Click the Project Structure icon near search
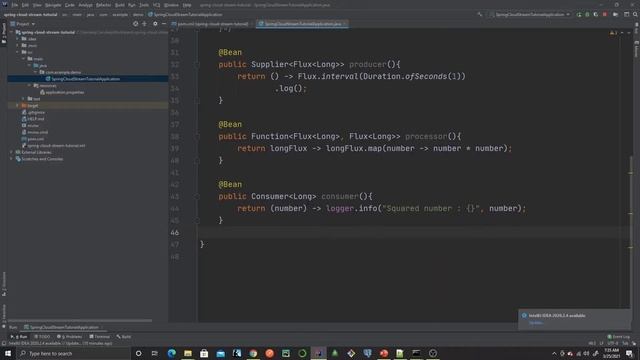640x360 pixels. 627,14
